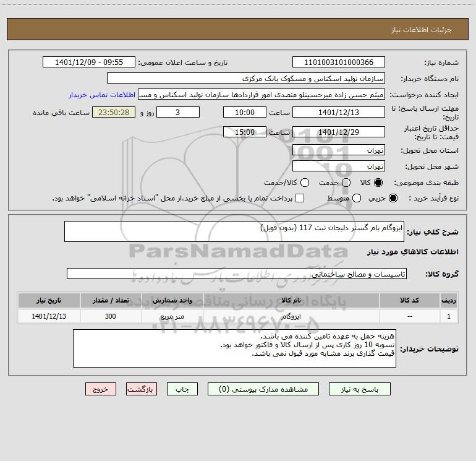Image resolution: width=476 pixels, height=461 pixels.
Task: Click the goods group تاسیسات و مصالح ساختمانی field
Action: [x=237, y=274]
